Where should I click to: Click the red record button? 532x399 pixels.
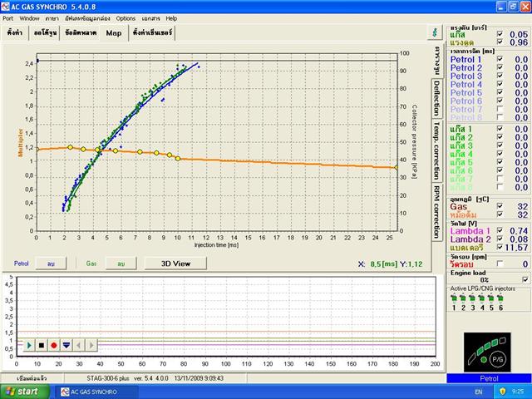[54, 344]
